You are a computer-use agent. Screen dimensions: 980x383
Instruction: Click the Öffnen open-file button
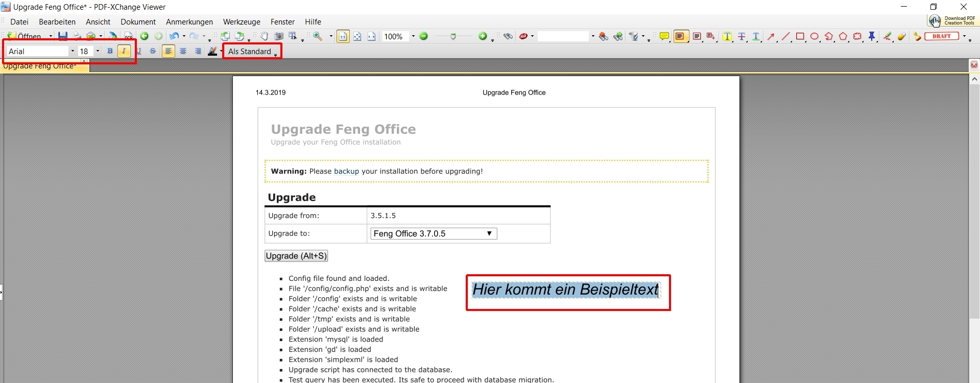[25, 36]
